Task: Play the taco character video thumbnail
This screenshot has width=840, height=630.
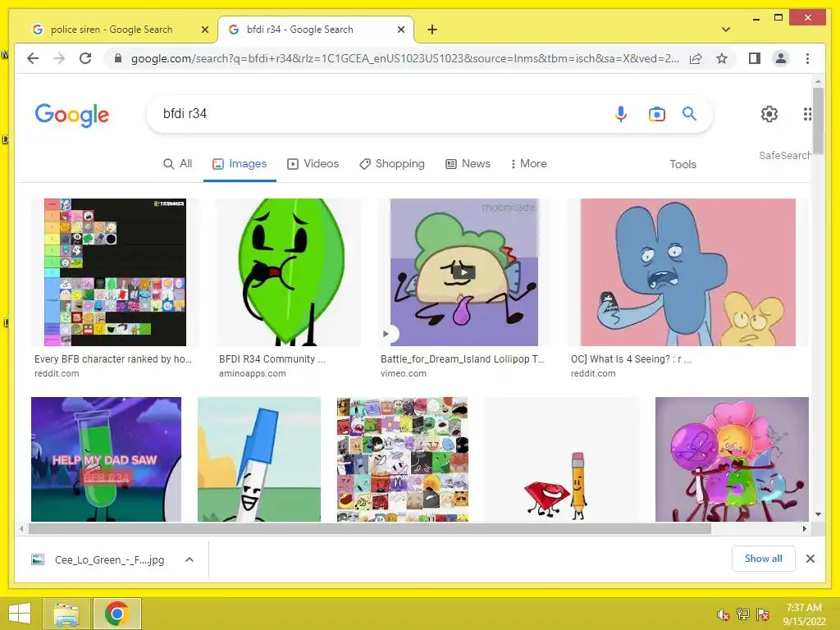Action: point(464,272)
